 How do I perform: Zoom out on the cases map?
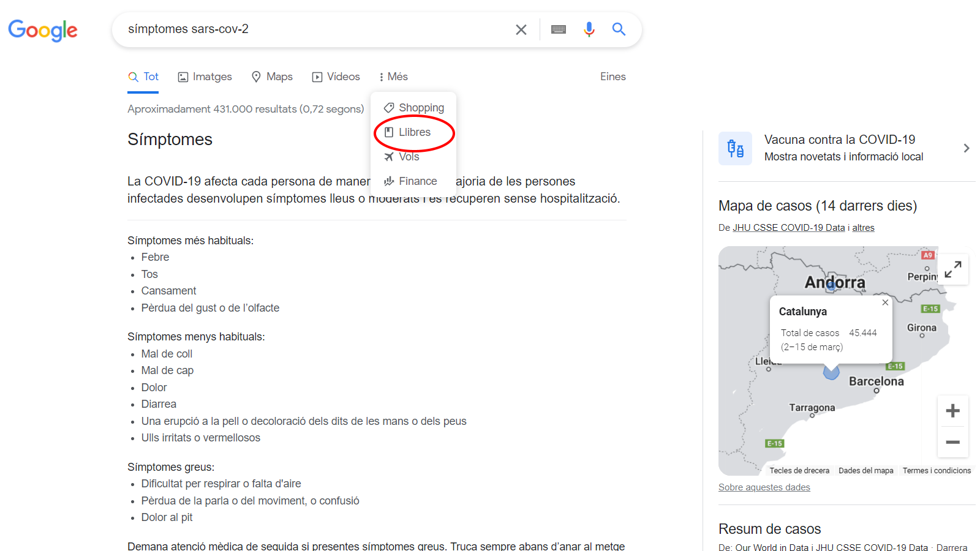pyautogui.click(x=952, y=442)
